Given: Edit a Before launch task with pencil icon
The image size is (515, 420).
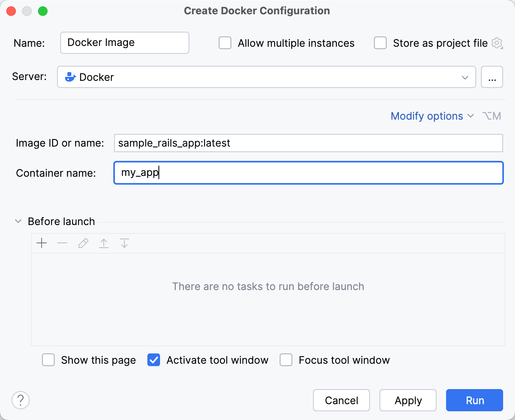Looking at the screenshot, I should tap(83, 243).
